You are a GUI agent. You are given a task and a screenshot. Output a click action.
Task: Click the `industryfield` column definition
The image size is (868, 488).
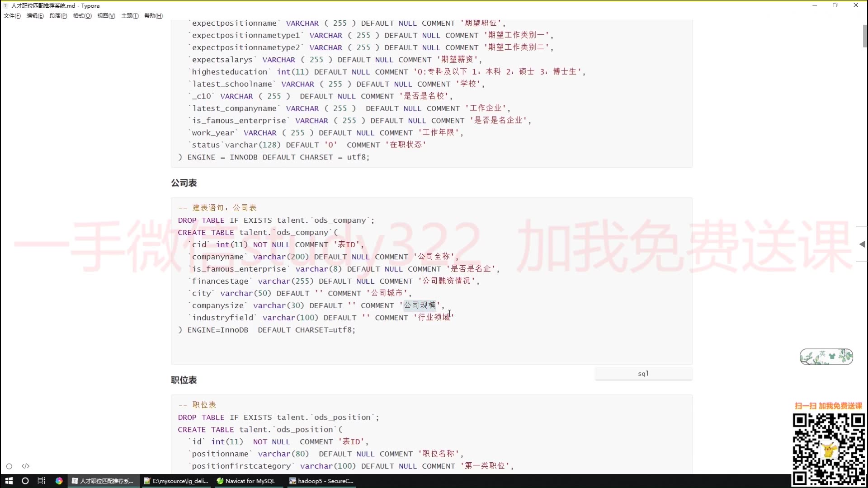[321, 318]
